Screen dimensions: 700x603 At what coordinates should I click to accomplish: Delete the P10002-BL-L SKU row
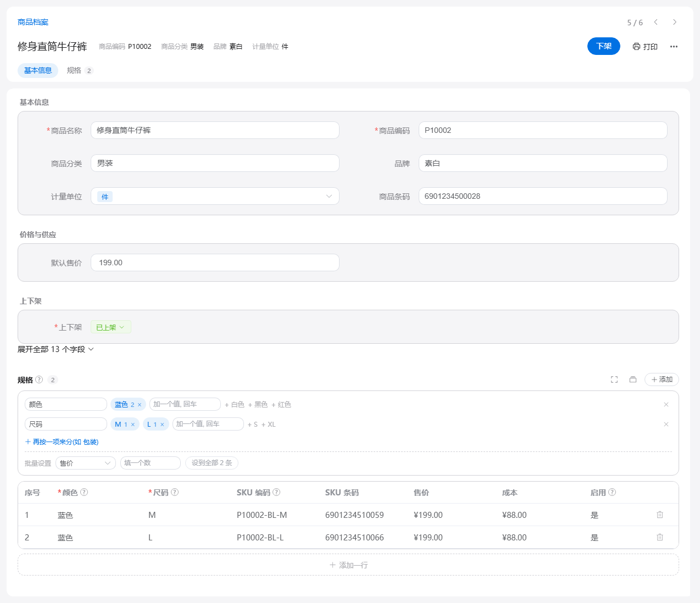(660, 537)
